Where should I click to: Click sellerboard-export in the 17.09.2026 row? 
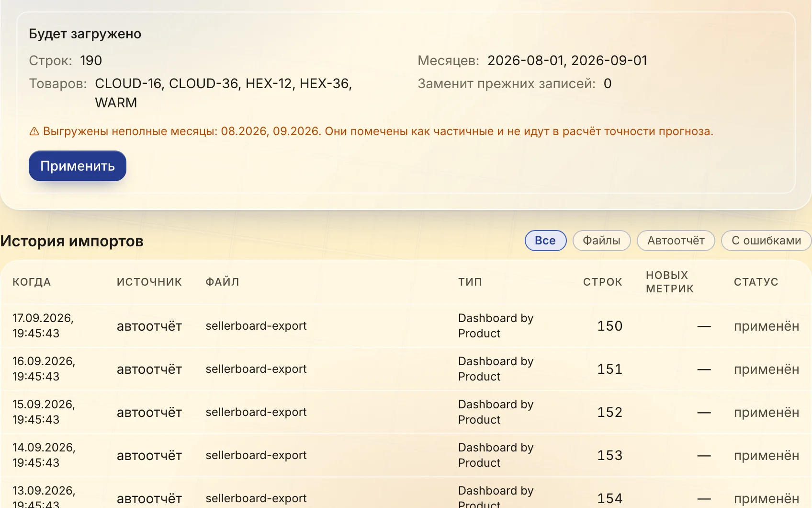(256, 326)
